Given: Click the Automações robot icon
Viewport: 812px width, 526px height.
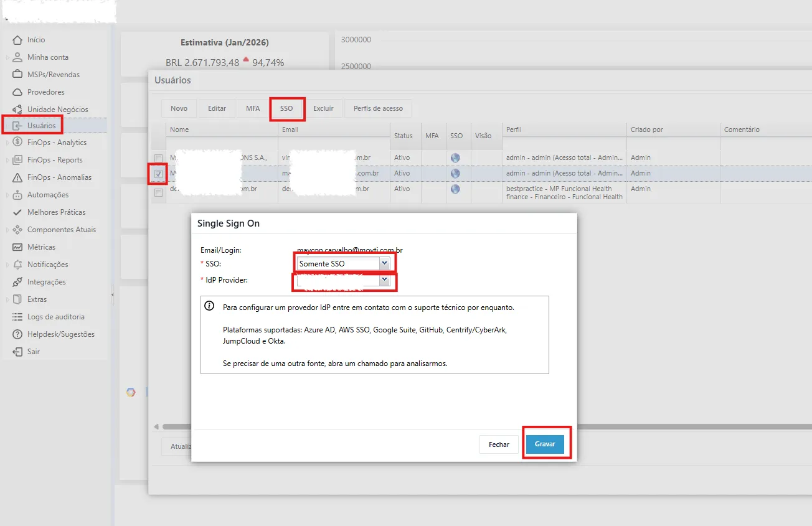Looking at the screenshot, I should tap(17, 195).
